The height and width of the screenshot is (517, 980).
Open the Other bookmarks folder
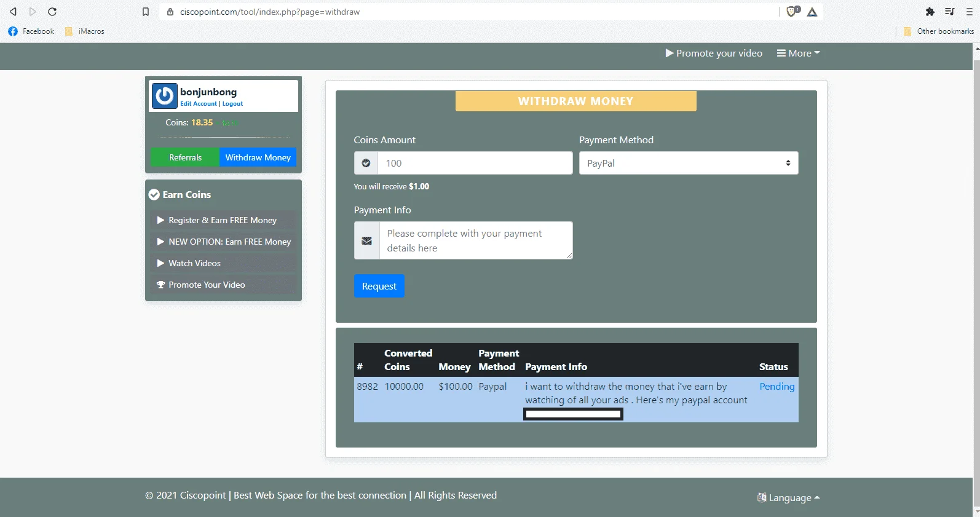point(939,31)
